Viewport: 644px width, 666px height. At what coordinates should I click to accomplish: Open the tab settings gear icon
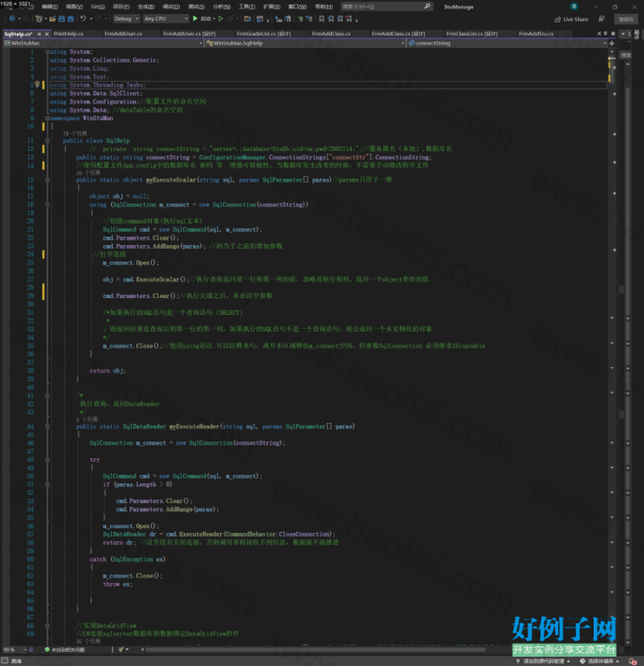pyautogui.click(x=613, y=34)
